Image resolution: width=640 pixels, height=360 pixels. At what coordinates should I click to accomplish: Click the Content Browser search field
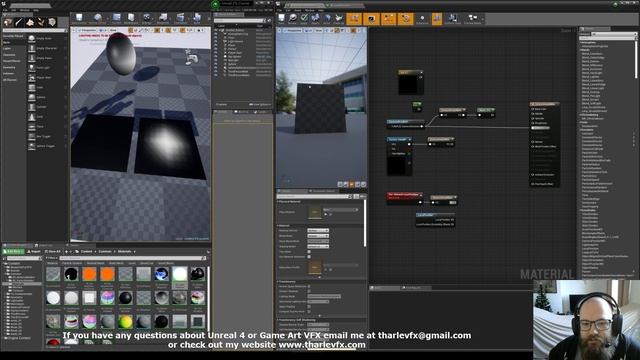click(x=133, y=258)
